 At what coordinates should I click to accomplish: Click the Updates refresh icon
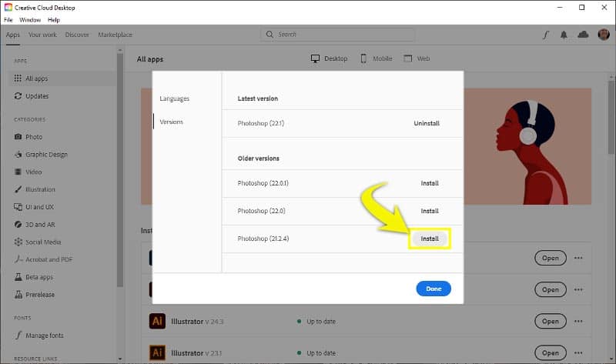pyautogui.click(x=18, y=96)
